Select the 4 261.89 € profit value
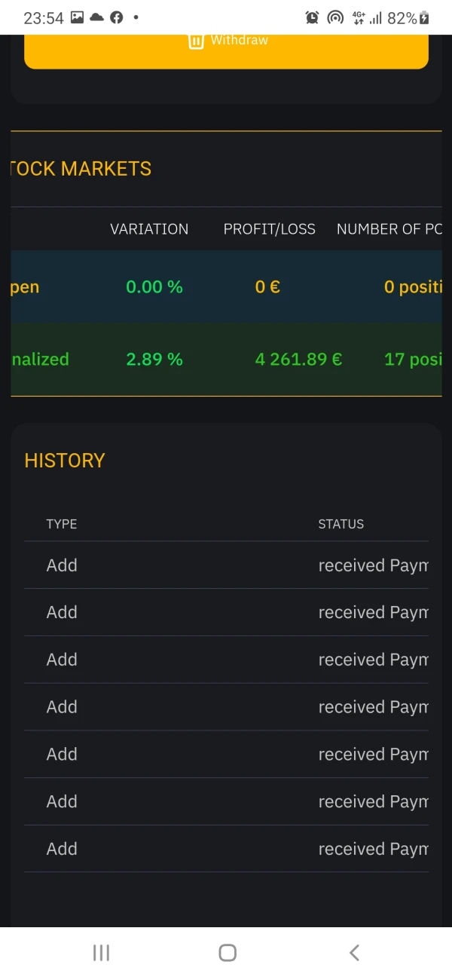This screenshot has height=980, width=452. [x=298, y=360]
